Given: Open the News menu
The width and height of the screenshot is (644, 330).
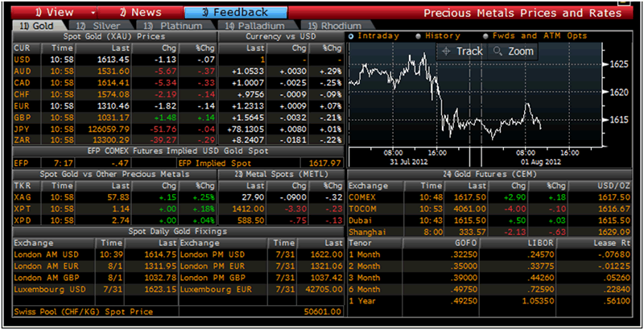Looking at the screenshot, I should click(139, 12).
